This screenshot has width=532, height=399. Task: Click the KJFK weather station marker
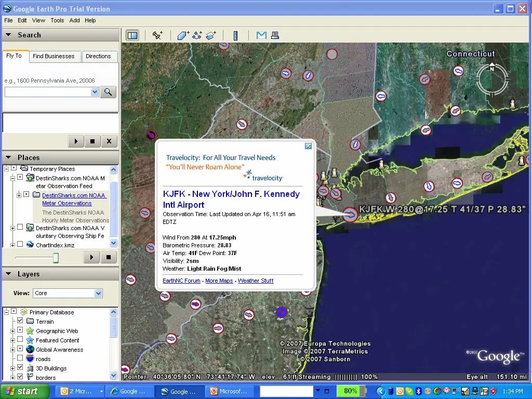(x=350, y=215)
